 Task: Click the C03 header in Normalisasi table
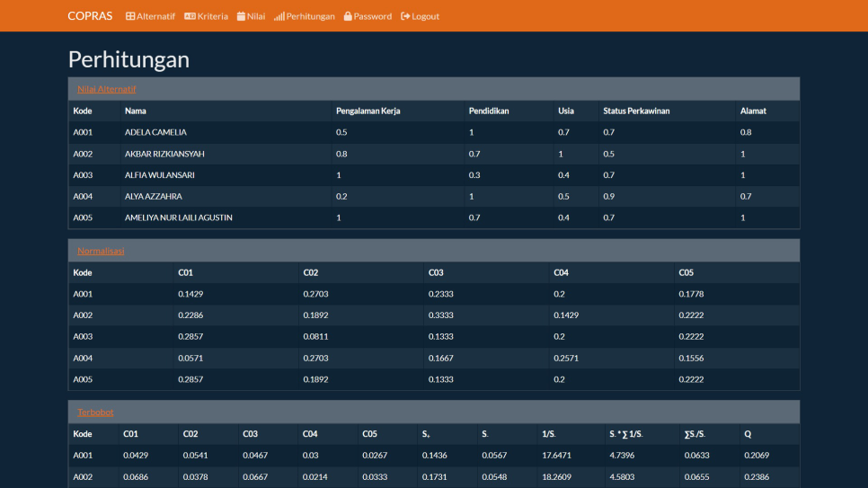(x=436, y=272)
